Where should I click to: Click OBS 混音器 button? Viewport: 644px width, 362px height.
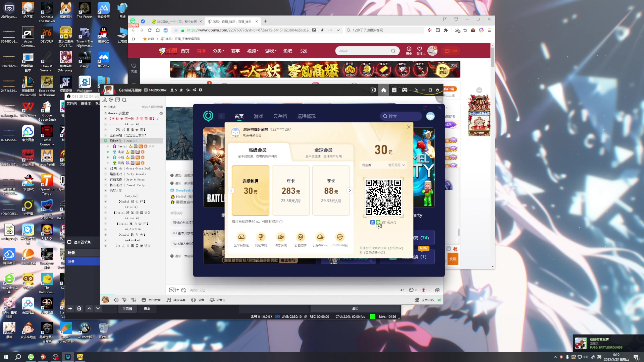[x=127, y=309]
